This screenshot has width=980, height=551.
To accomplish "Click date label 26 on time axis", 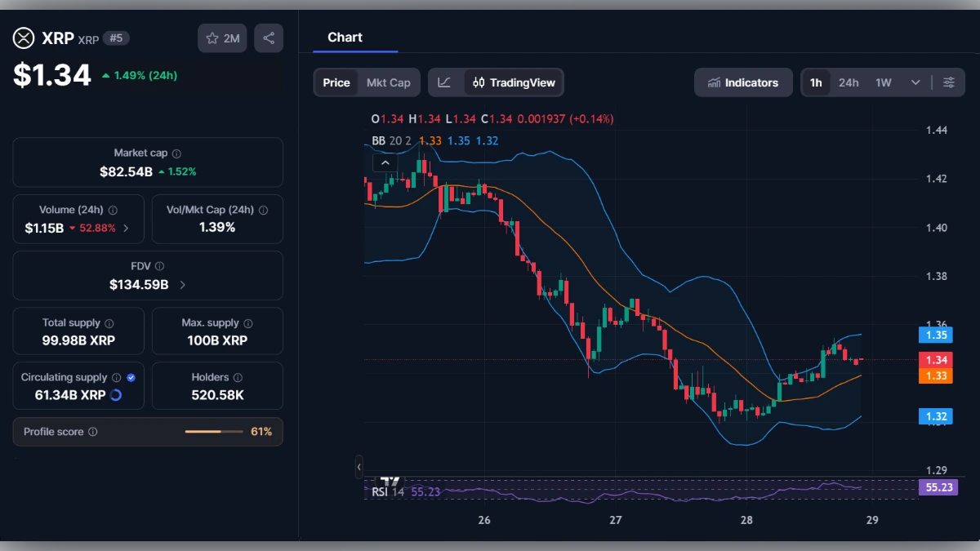I will 484,520.
